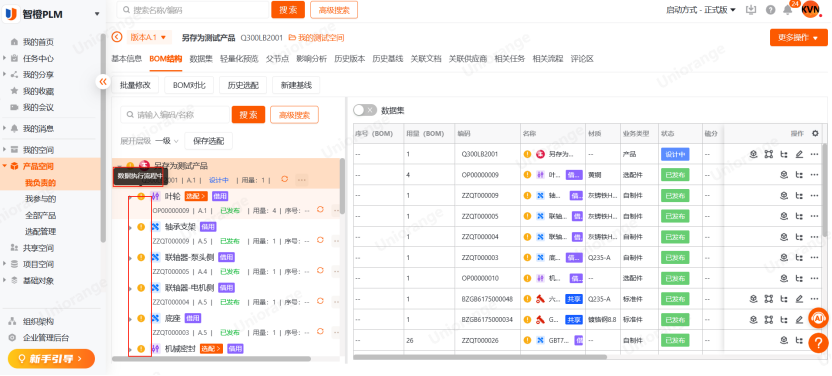The width and height of the screenshot is (832, 376).
Task: Click the warning icon next to 底座 in tree
Action: pyautogui.click(x=141, y=318)
